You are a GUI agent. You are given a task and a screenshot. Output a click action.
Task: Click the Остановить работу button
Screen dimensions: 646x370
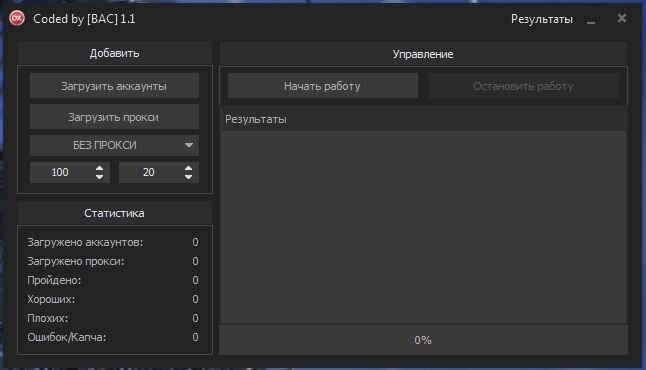[523, 86]
